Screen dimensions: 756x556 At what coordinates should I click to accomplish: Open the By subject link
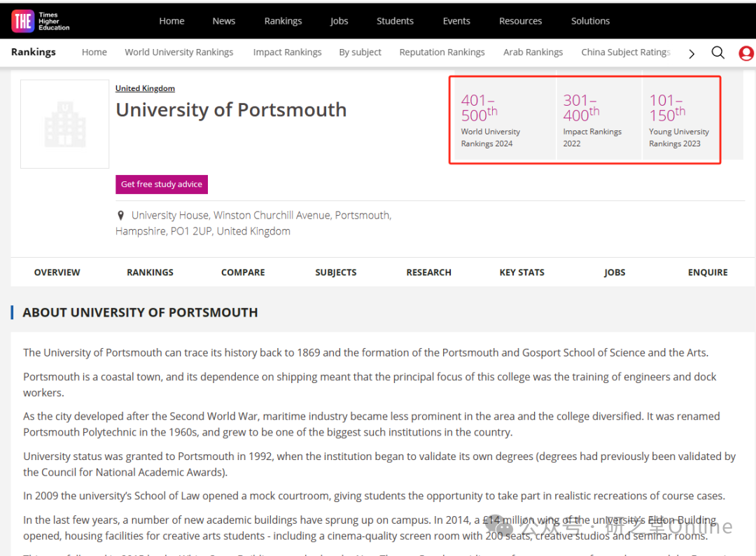click(360, 52)
